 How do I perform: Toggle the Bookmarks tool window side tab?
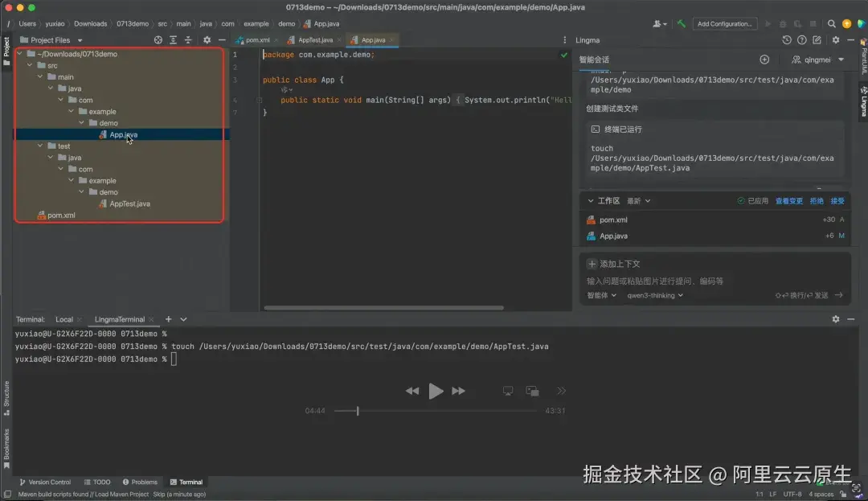(x=6, y=449)
